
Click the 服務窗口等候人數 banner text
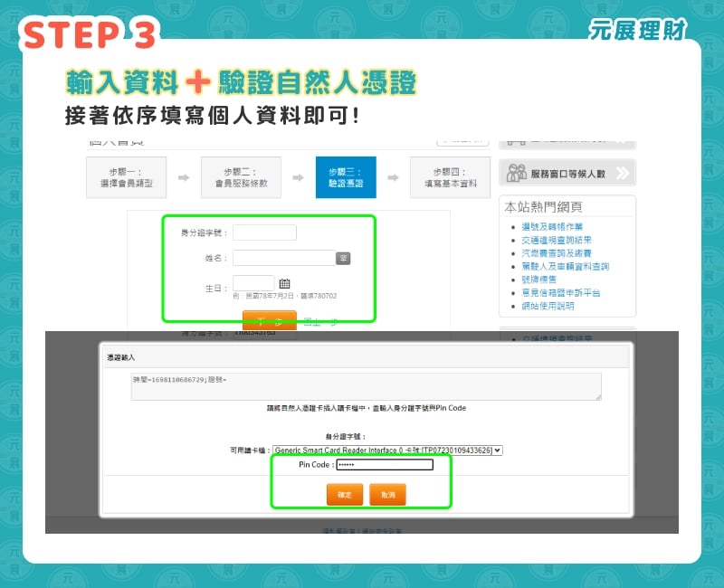point(567,174)
